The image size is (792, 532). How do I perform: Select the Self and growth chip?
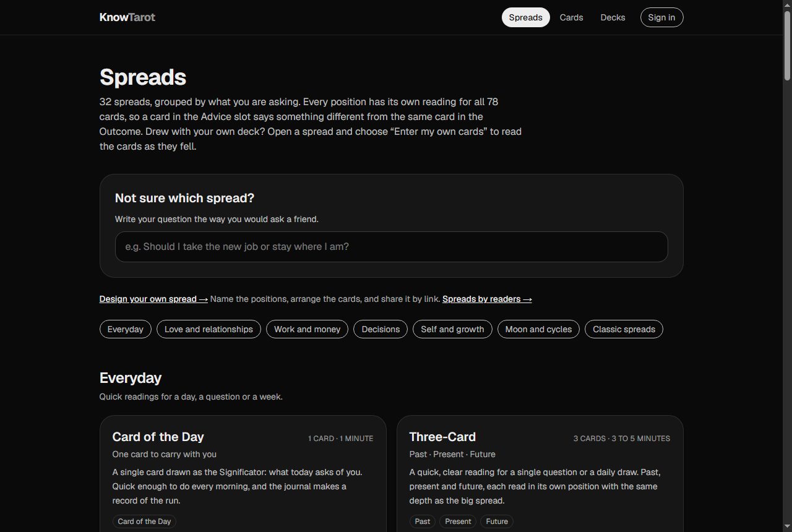(452, 329)
